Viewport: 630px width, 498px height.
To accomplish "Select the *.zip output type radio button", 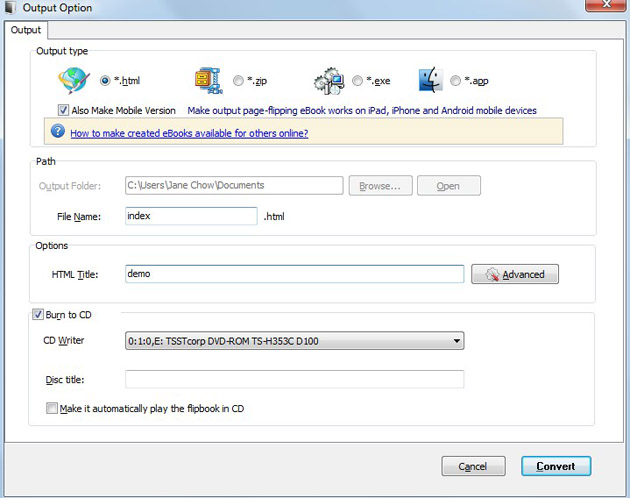I will 238,81.
